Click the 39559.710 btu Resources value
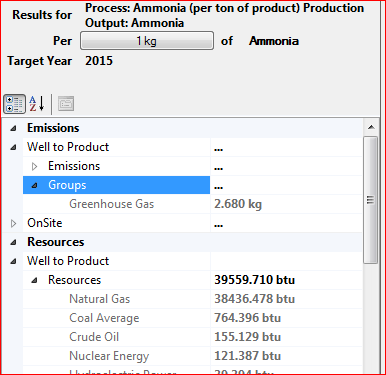Image resolution: width=386 pixels, height=375 pixels. tap(254, 280)
